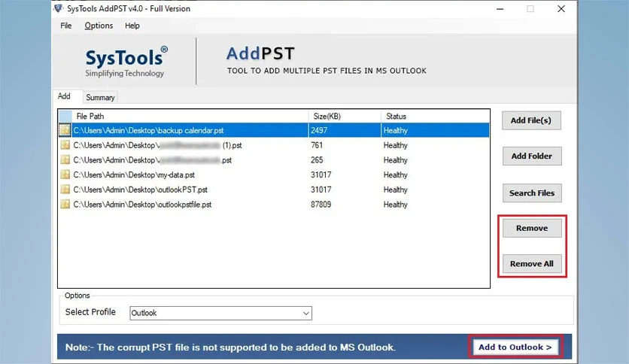Click the size value 265

(317, 160)
